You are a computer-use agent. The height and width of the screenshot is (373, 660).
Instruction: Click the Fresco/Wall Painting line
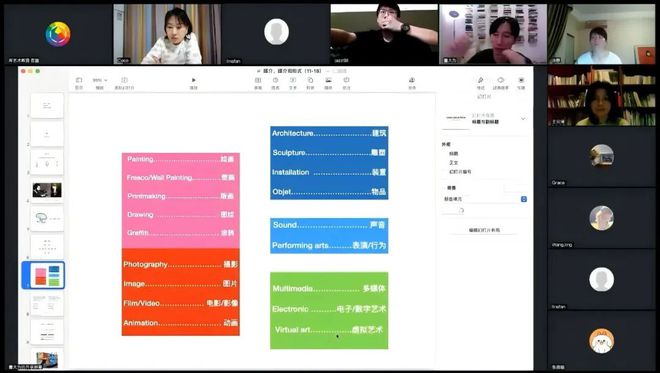point(181,178)
